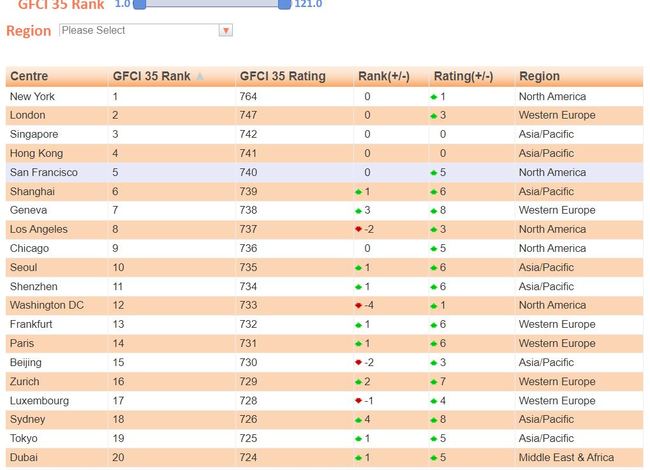Select the Dubai centre cell
This screenshot has height=470, width=650.
[x=27, y=458]
